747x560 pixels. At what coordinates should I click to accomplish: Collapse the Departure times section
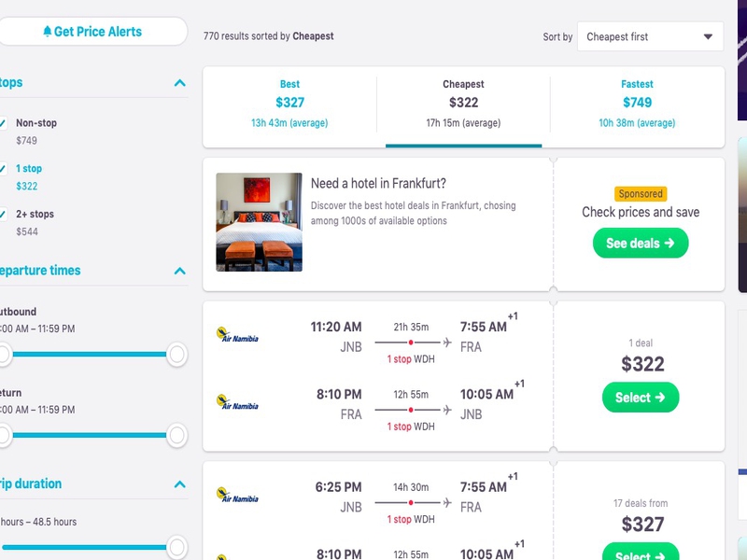tap(179, 271)
